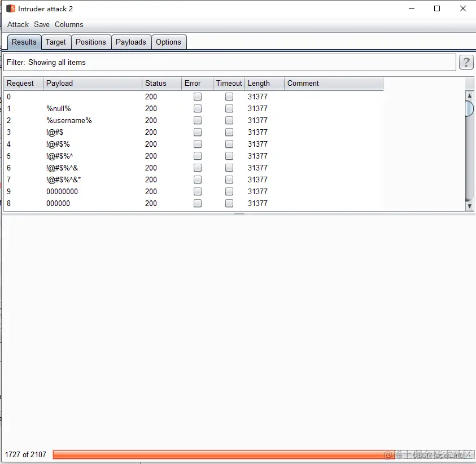Image resolution: width=476 pixels, height=464 pixels.
Task: Click the scrollbar up arrow
Action: coord(469,96)
